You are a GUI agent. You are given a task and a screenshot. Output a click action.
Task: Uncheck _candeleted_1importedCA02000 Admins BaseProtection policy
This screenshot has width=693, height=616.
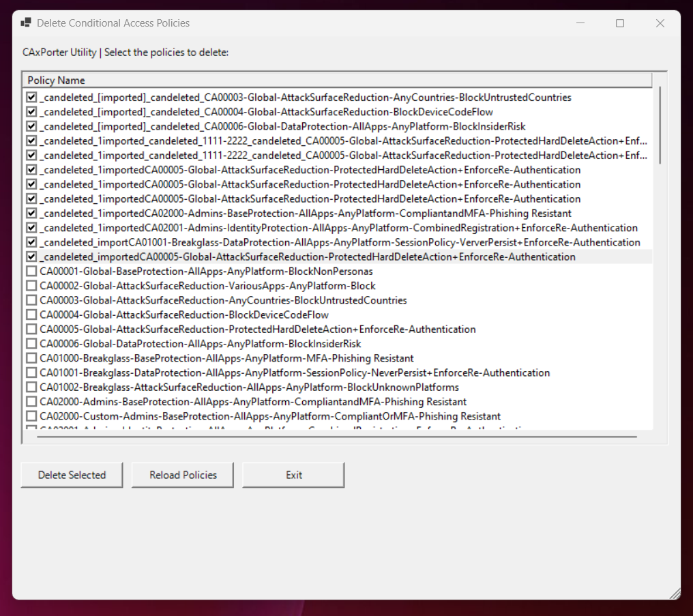click(x=31, y=214)
